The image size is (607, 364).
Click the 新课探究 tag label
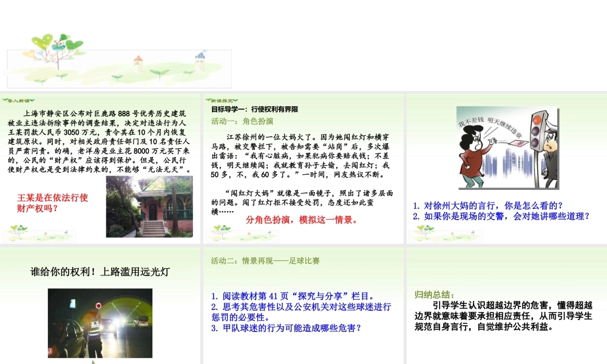pos(217,101)
